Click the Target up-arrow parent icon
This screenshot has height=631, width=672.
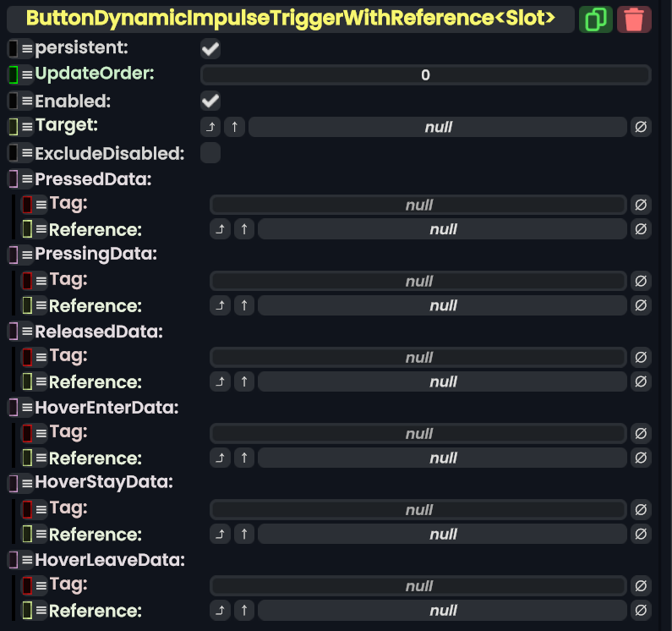[x=235, y=127]
